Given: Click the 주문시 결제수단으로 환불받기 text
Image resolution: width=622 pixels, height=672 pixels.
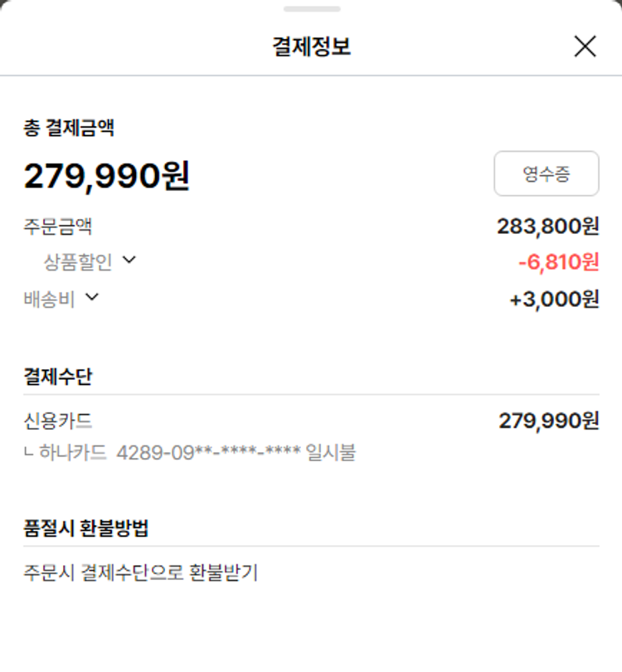Looking at the screenshot, I should tap(141, 572).
